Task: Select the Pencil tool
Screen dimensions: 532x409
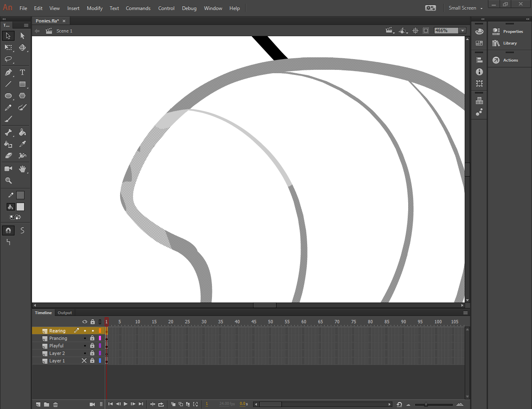Action: point(8,107)
